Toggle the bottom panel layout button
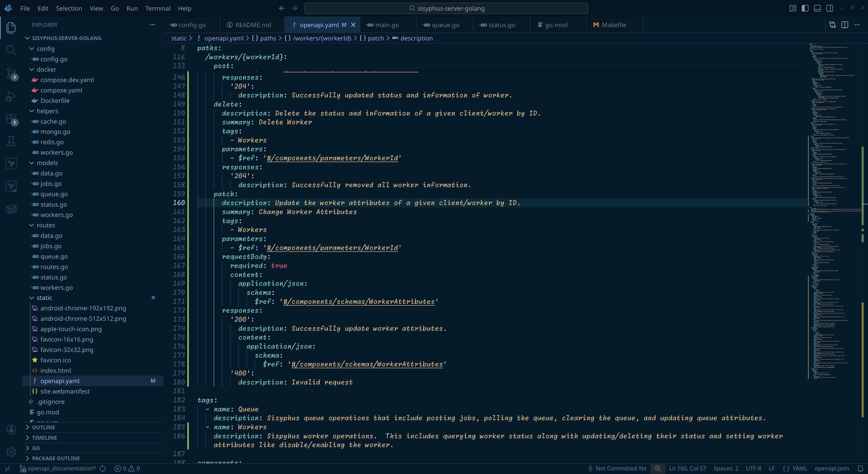Screen dimensions: 868x474 pyautogui.click(x=817, y=8)
